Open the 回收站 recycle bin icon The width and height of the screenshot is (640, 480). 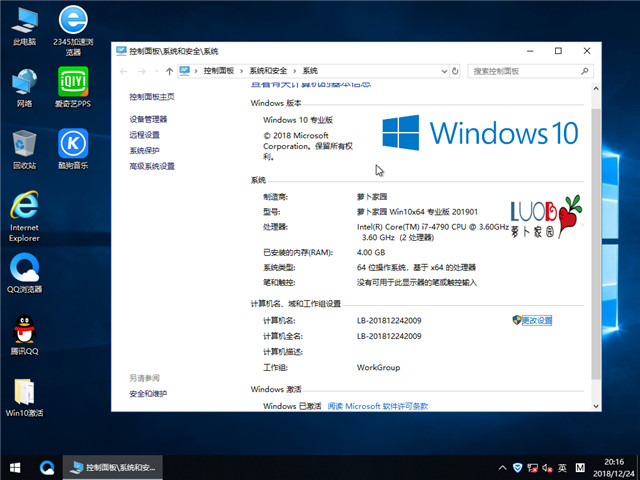click(x=24, y=149)
